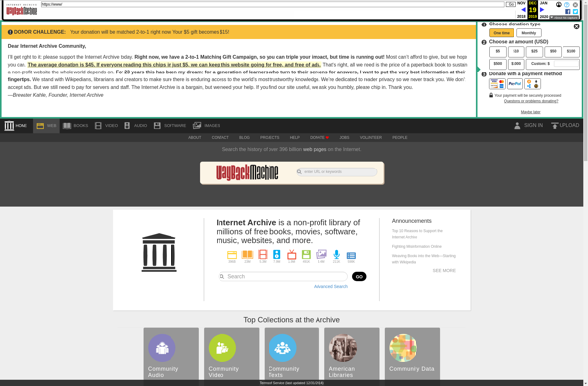This screenshot has width=588, height=386.
Task: Choose the $500 donation amount
Action: [x=498, y=64]
